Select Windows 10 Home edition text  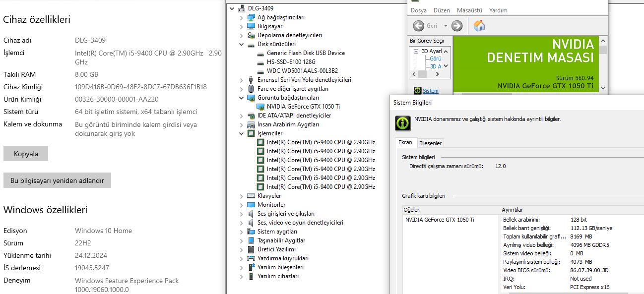(103, 231)
